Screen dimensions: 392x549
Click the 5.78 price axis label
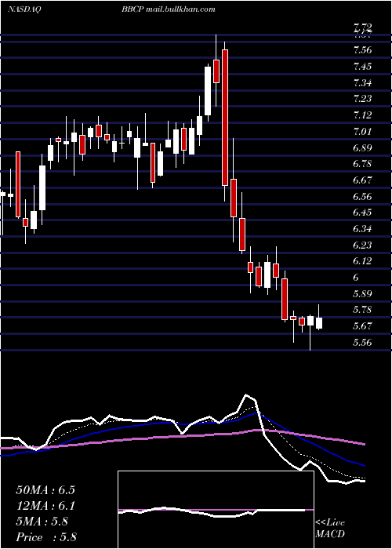[x=362, y=310]
